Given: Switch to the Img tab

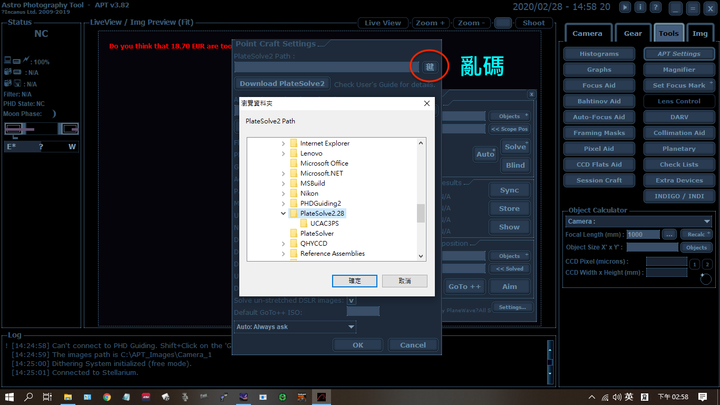Looking at the screenshot, I should pos(700,33).
